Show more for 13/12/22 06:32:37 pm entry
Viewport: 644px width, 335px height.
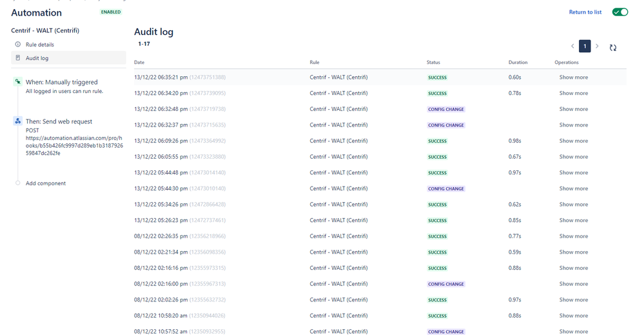coord(573,125)
